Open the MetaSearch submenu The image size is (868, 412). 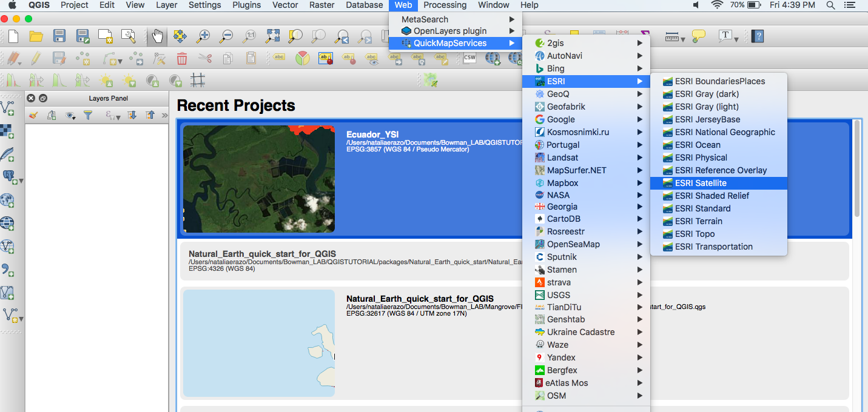click(x=455, y=19)
